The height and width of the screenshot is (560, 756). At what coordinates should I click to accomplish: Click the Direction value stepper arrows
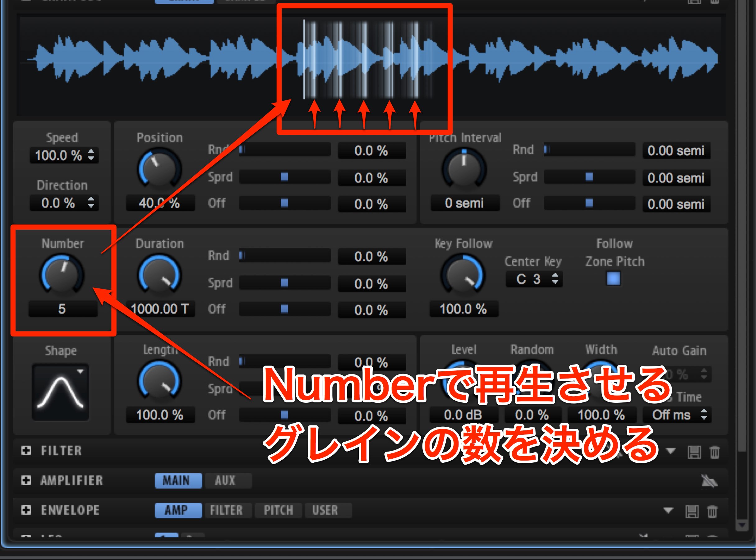point(91,202)
